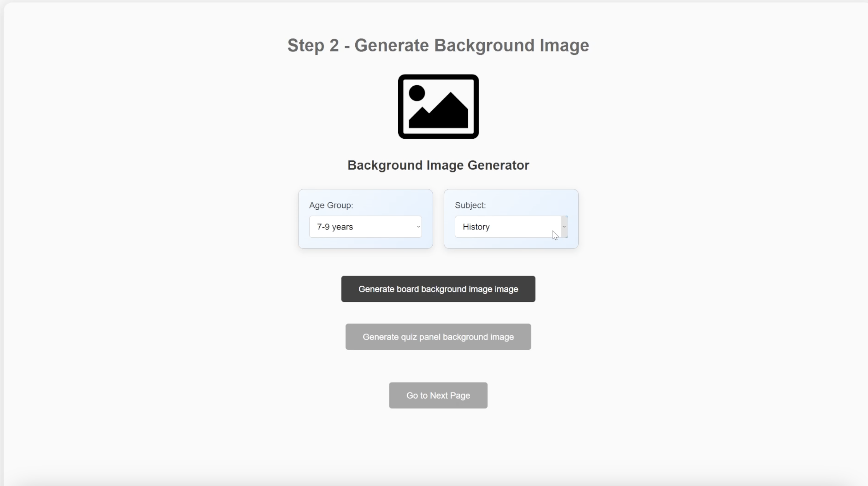Click the 'History' selected value text
The image size is (868, 486).
click(x=476, y=227)
